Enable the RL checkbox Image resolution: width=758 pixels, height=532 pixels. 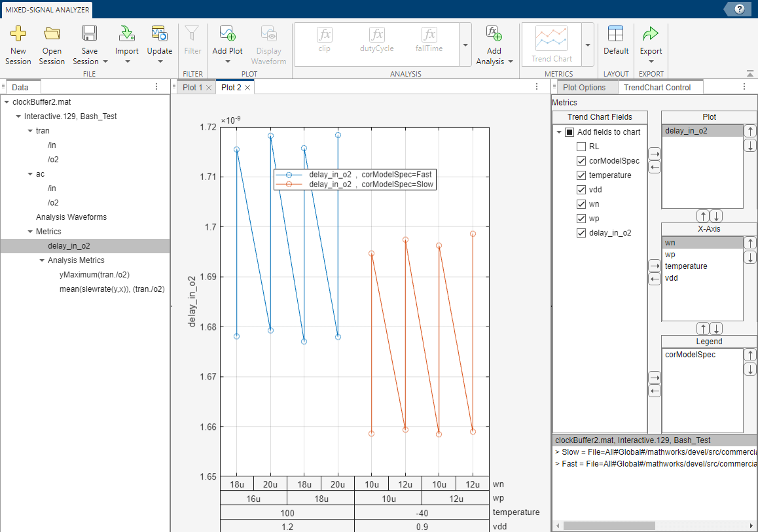(x=581, y=146)
